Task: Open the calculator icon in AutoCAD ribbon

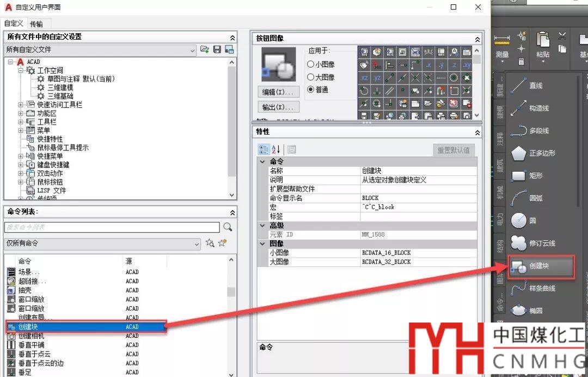Action: click(x=521, y=62)
